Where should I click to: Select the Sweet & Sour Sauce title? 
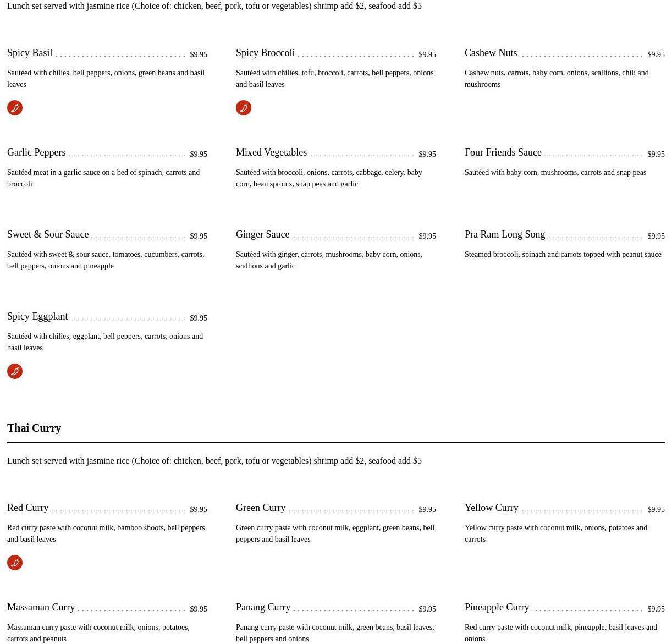[x=48, y=234]
